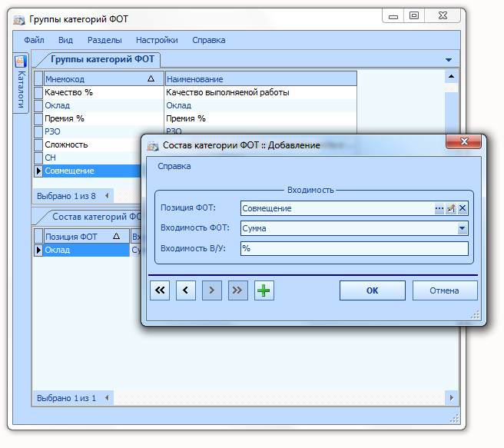Image resolution: width=504 pixels, height=448 pixels.
Task: Tick the checkbox for Качество % row
Action: [38, 92]
